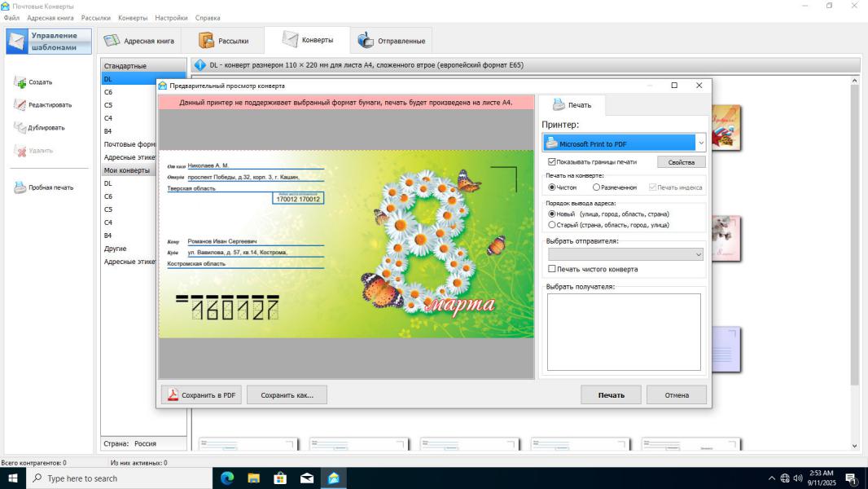The width and height of the screenshot is (868, 489).
Task: Open the Настройки menu
Action: click(171, 18)
